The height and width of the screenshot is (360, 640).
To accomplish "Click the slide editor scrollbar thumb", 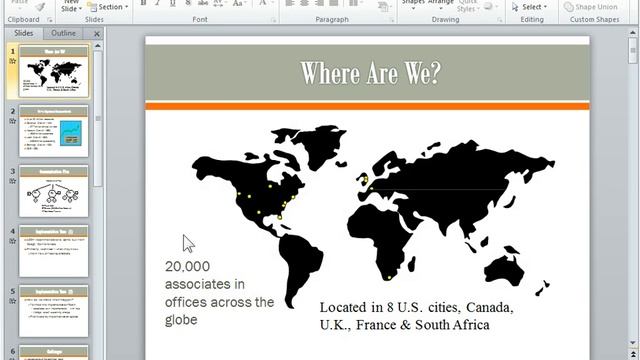I will pos(633,51).
